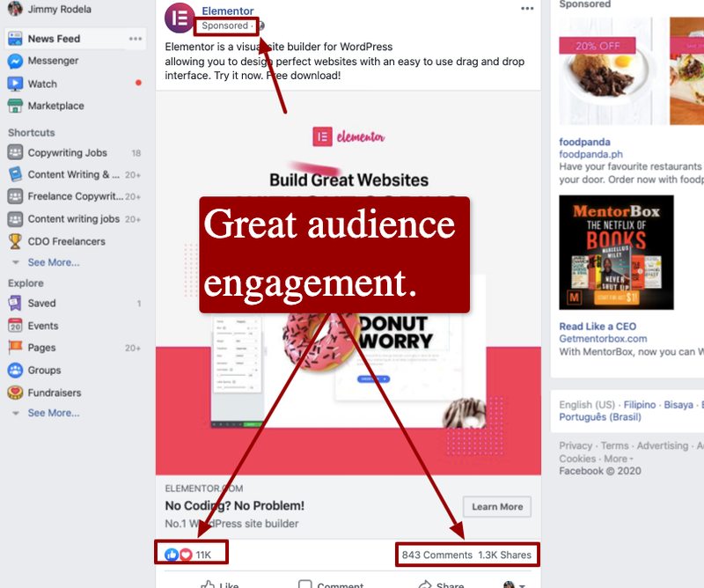Viewport: 704px width, 588px height.
Task: Open Elementor page name link
Action: (228, 11)
